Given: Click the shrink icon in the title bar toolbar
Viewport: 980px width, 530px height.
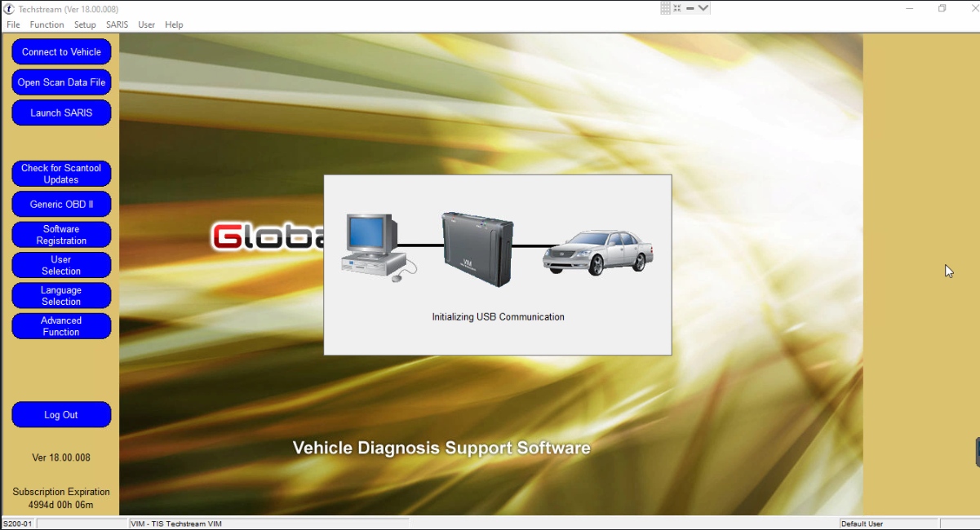Looking at the screenshot, I should [676, 7].
